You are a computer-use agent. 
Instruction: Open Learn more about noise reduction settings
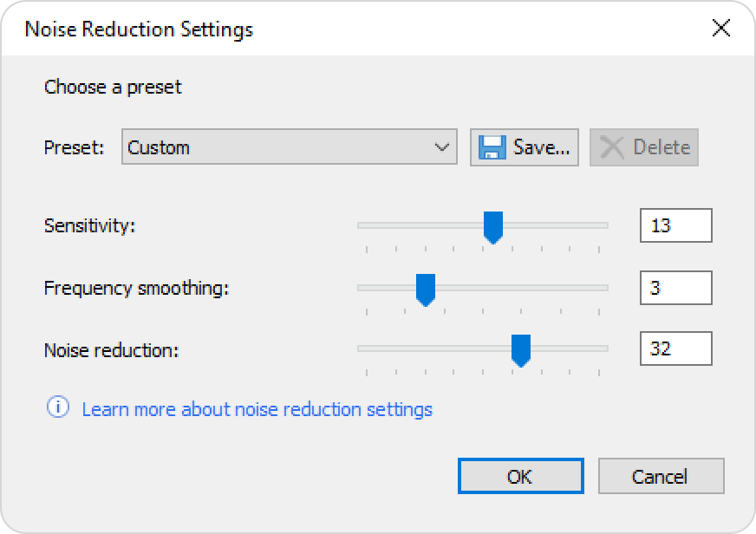257,409
